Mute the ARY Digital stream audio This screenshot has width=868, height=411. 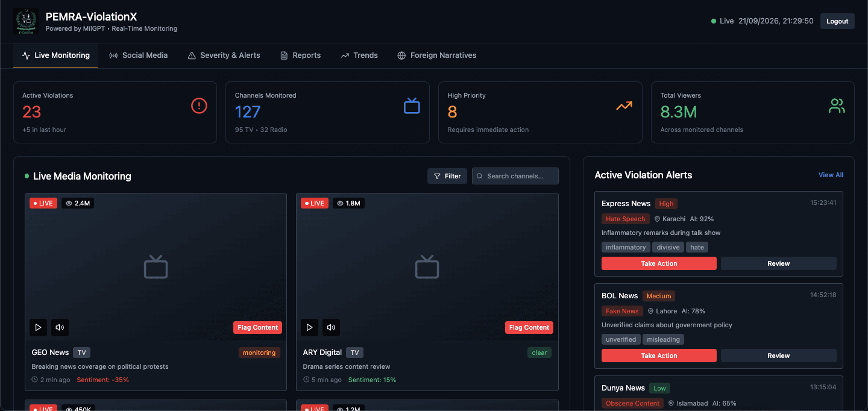[331, 327]
